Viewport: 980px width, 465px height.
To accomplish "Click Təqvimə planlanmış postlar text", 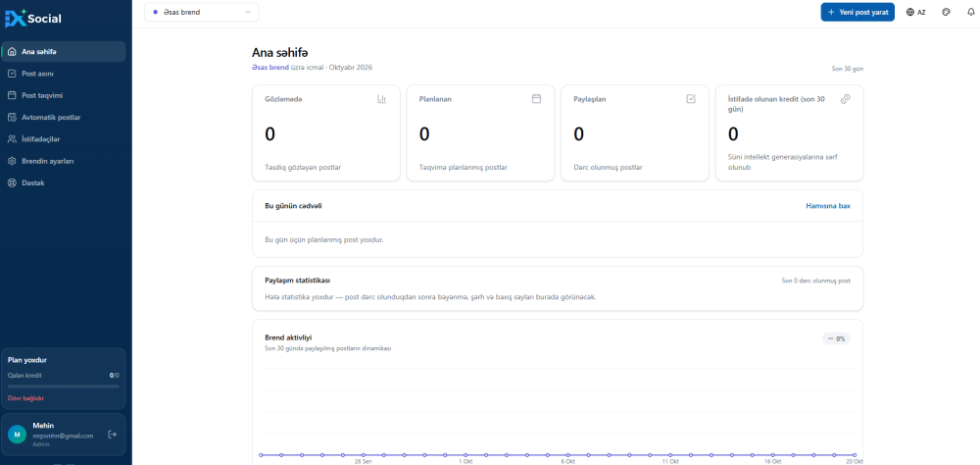I will point(464,167).
